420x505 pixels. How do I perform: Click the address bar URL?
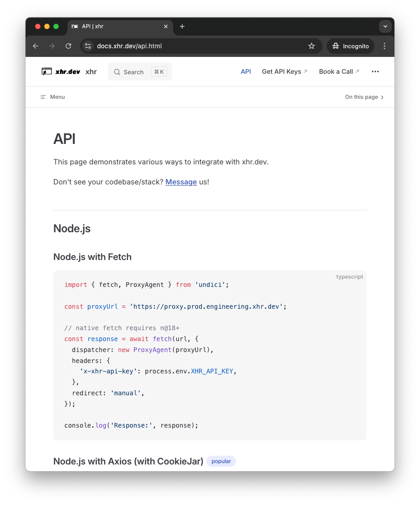(129, 46)
